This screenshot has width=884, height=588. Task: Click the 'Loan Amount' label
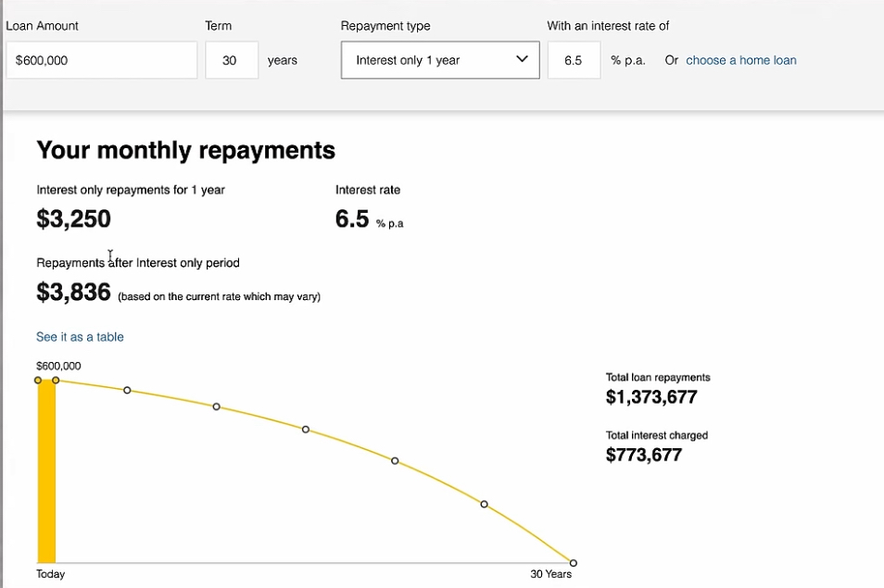[x=43, y=26]
